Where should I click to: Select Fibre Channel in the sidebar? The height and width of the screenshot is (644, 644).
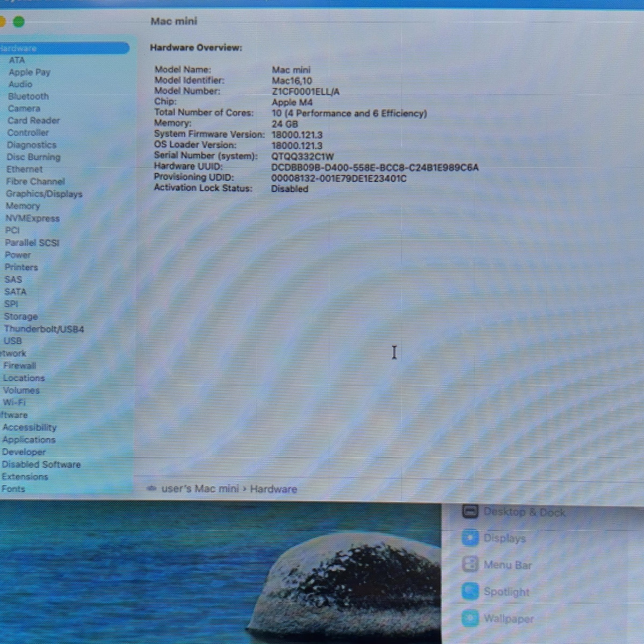35,181
